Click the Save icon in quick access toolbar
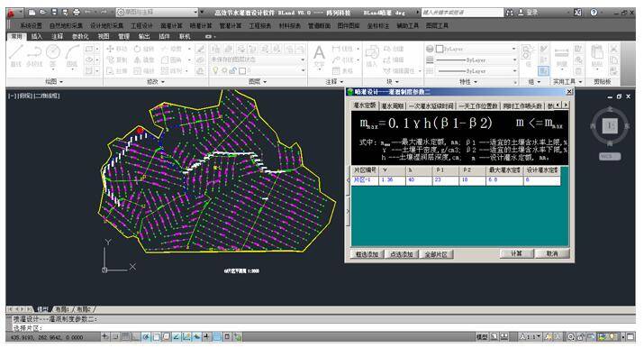 coord(54,13)
